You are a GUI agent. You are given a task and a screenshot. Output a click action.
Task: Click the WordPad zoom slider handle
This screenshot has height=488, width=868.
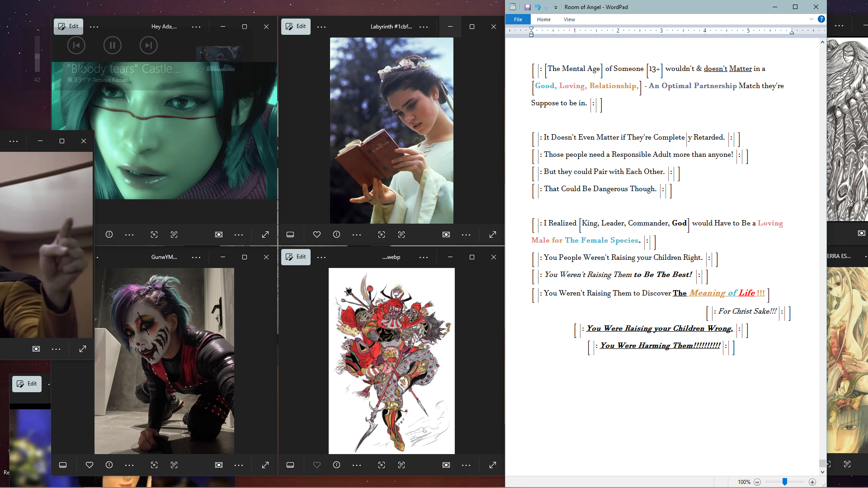tap(785, 482)
